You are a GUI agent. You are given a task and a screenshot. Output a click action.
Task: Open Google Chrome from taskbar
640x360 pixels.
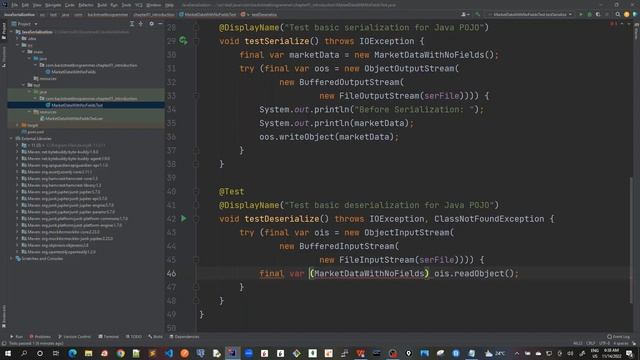point(120,353)
